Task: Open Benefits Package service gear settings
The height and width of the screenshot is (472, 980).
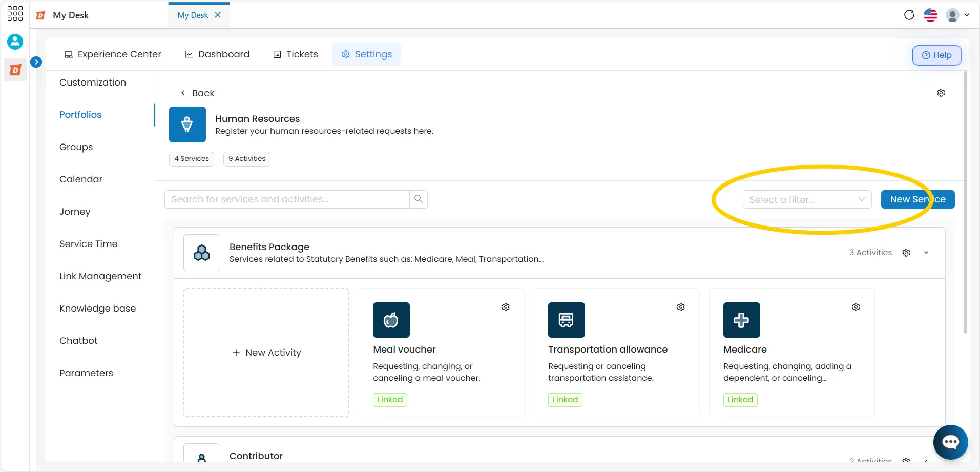Action: pos(906,253)
